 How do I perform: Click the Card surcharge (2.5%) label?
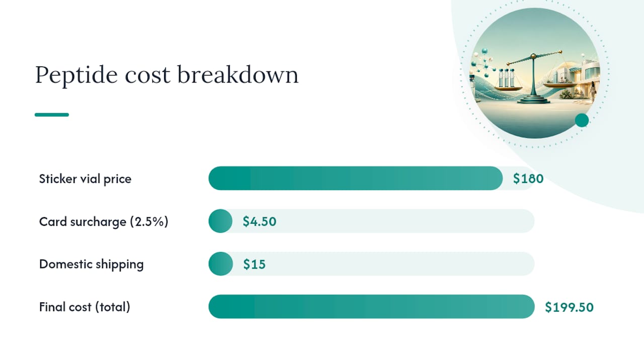coord(104,221)
